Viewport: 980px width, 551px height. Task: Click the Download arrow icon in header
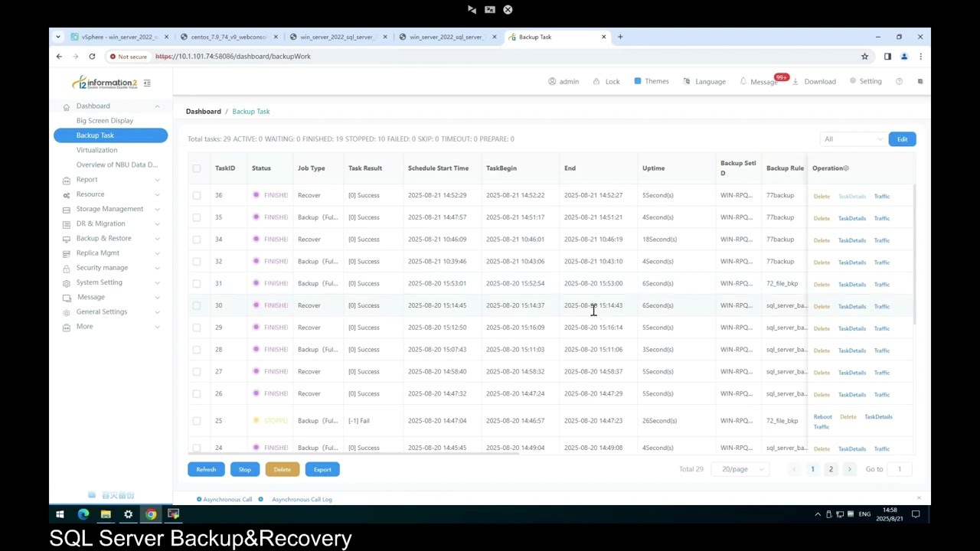pyautogui.click(x=795, y=81)
